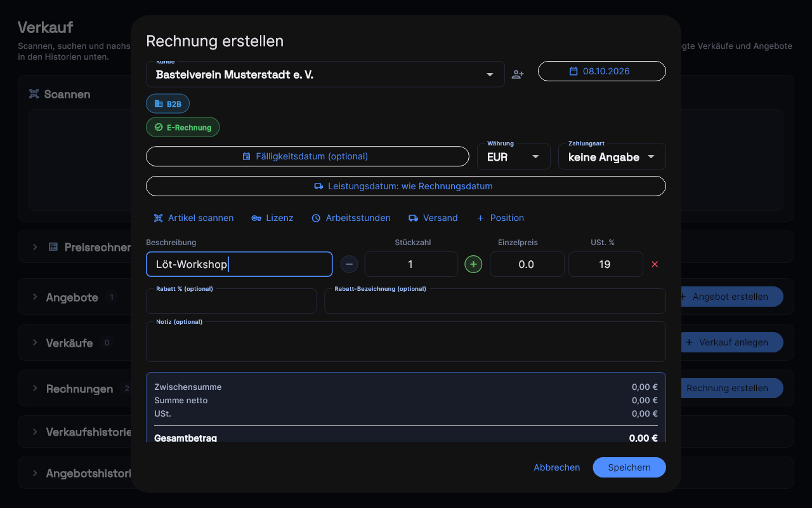Cancel with Abbrechen
The image size is (812, 508).
(x=556, y=467)
